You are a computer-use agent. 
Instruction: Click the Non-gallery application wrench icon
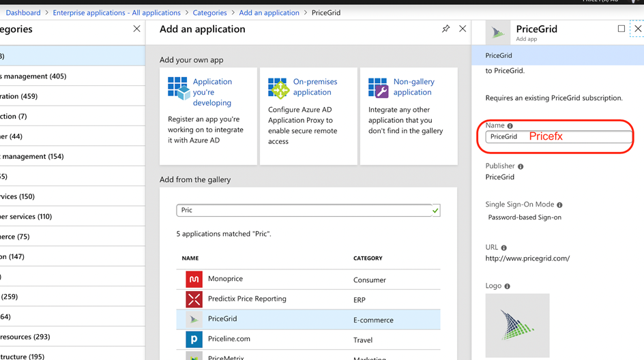coord(378,88)
